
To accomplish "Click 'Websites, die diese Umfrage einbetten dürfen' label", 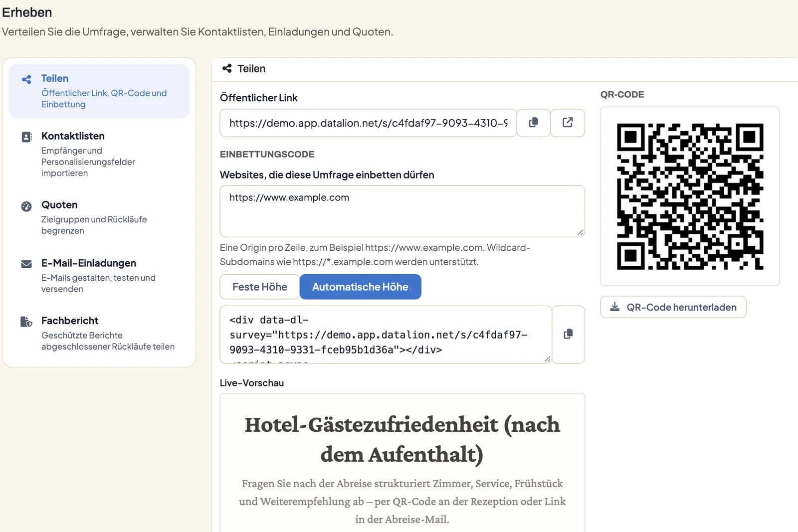I will [327, 175].
